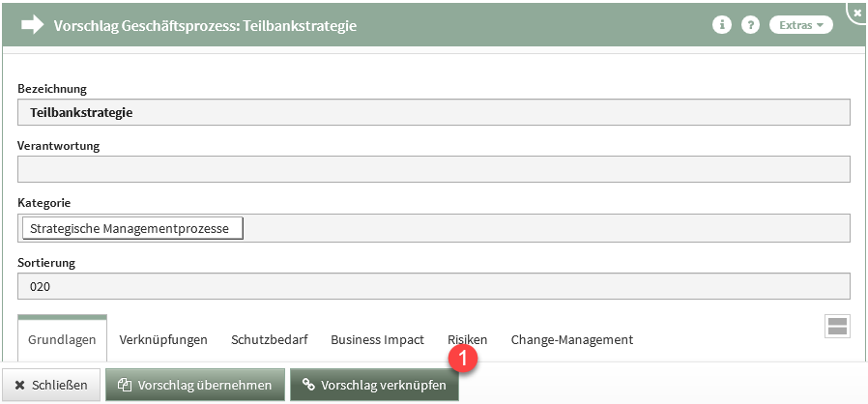The width and height of the screenshot is (868, 404).
Task: Go to the Business Impact tab
Action: pos(377,340)
